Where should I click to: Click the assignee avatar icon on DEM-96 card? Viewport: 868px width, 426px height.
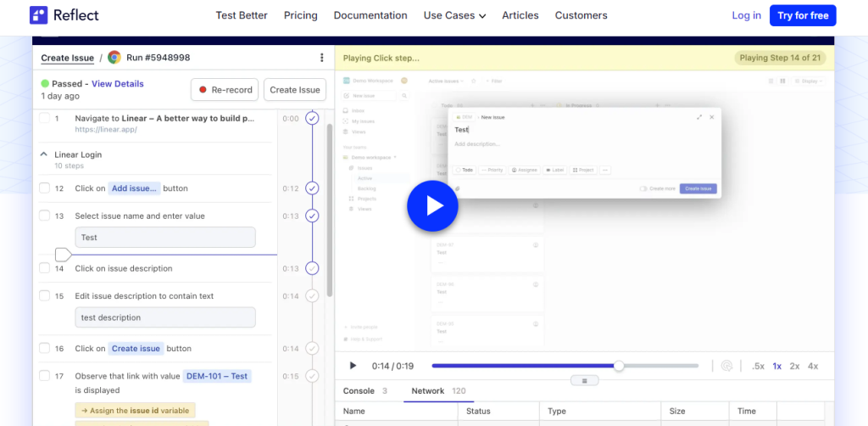coord(536,284)
